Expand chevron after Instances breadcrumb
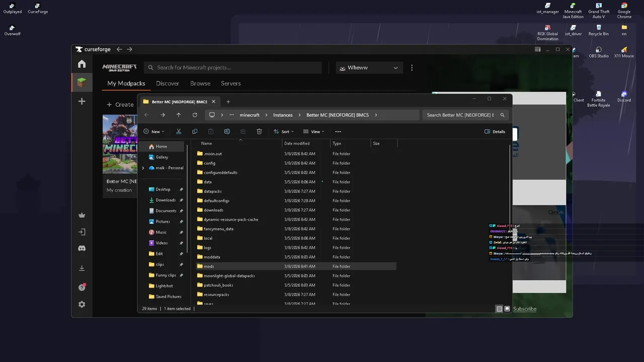The height and width of the screenshot is (362, 644). (299, 115)
